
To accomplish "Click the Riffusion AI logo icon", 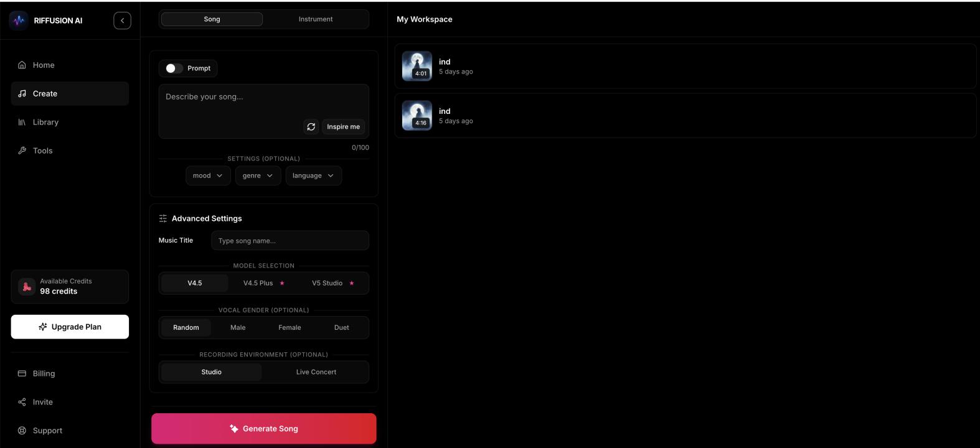I will tap(19, 21).
